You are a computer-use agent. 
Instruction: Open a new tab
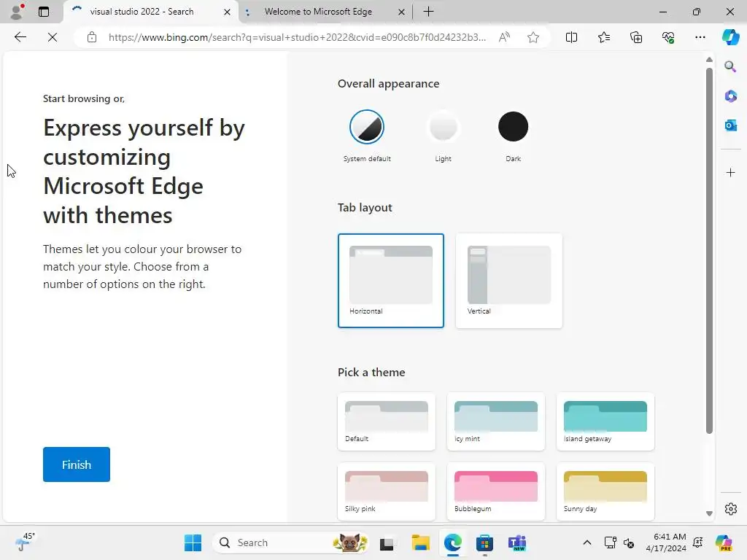pos(428,12)
